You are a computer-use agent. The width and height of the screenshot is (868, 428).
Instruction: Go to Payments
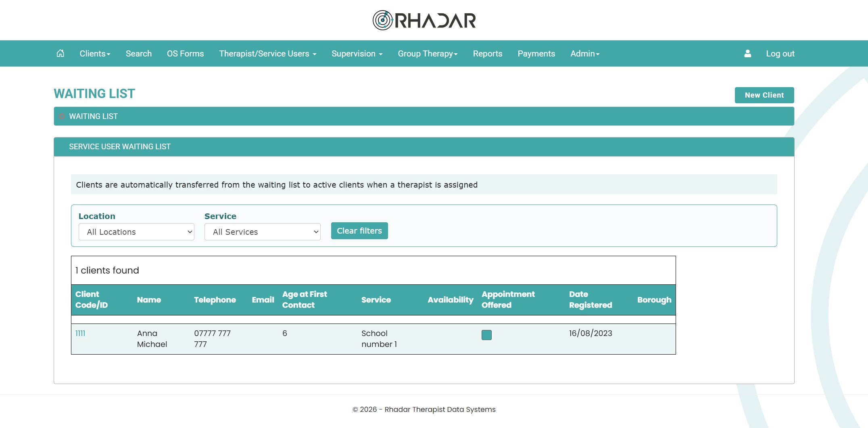[536, 54]
